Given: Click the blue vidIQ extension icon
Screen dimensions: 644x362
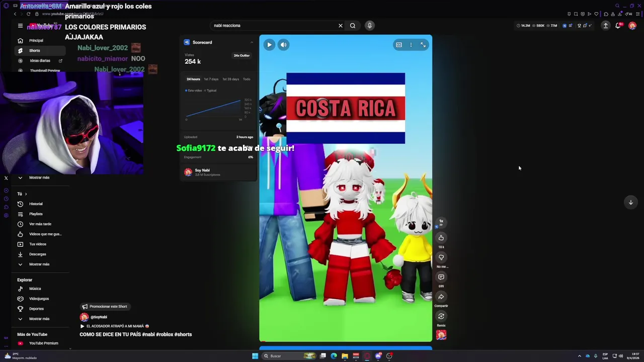Looking at the screenshot, I should coord(564,26).
